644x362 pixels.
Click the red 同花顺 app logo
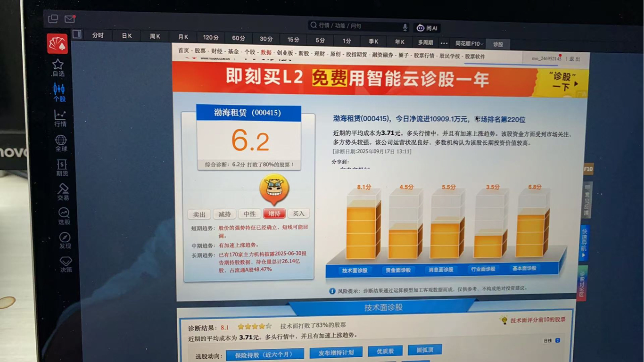[x=57, y=44]
